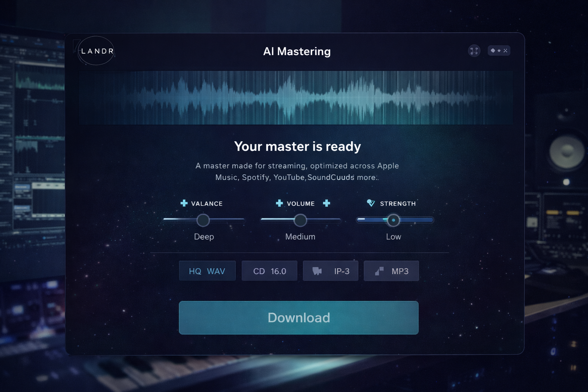Click the Strength slider knob
Image resolution: width=588 pixels, height=392 pixels.
[393, 220]
